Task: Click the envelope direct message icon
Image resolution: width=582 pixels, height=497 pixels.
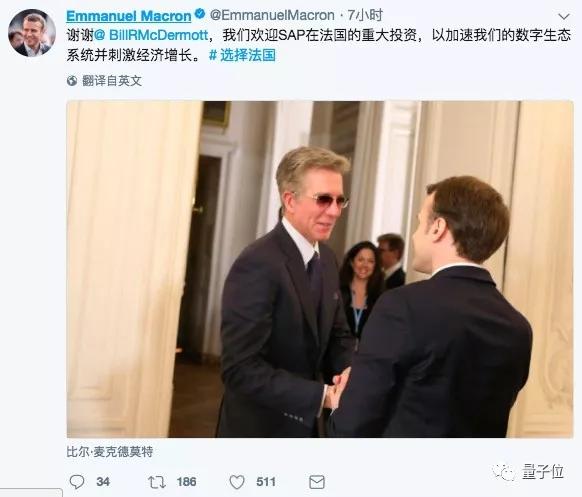Action: pyautogui.click(x=317, y=482)
